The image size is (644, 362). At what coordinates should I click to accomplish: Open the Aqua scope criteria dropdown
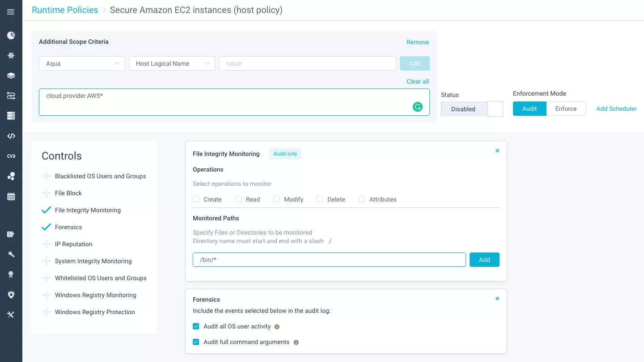pos(82,63)
